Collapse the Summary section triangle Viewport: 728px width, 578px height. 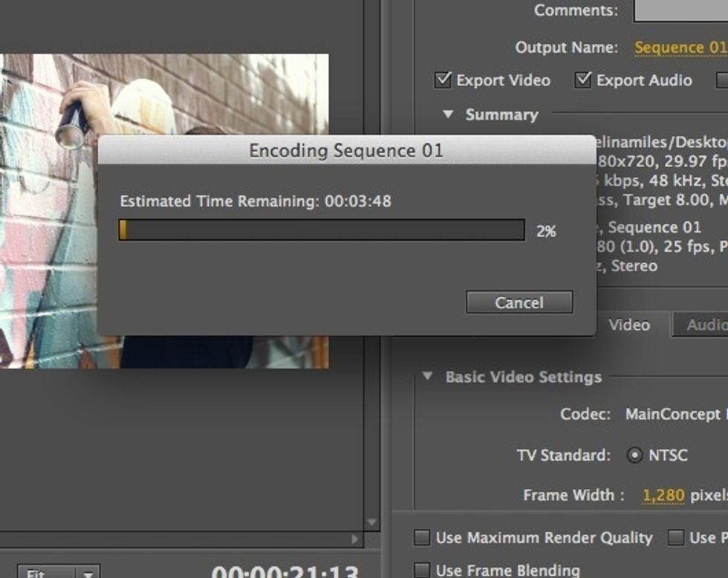coord(448,114)
